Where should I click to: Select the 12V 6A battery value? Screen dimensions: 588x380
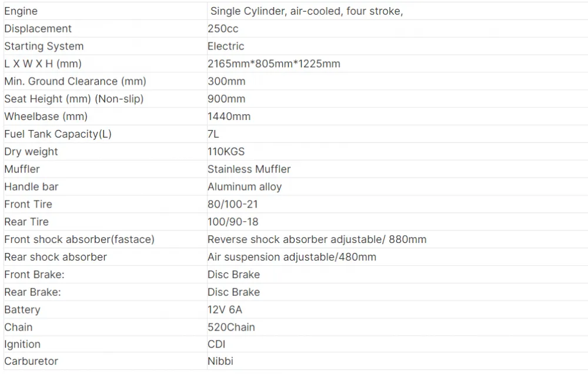tap(225, 310)
